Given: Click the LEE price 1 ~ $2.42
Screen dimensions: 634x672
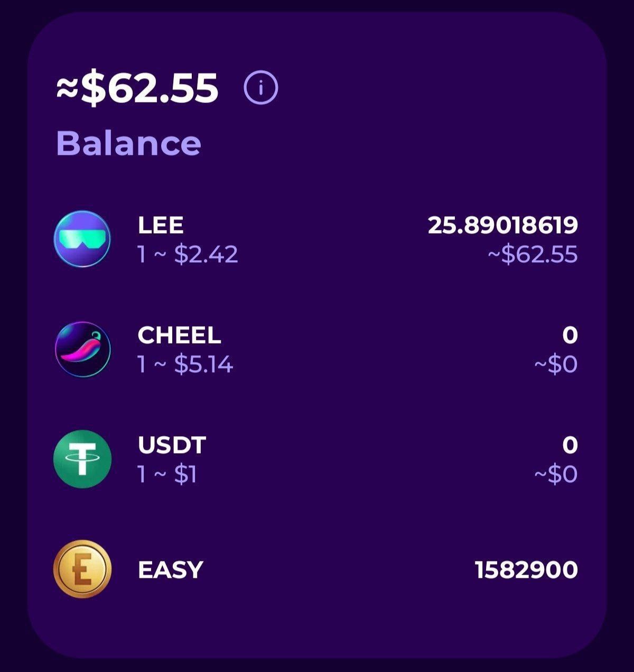Looking at the screenshot, I should point(188,254).
